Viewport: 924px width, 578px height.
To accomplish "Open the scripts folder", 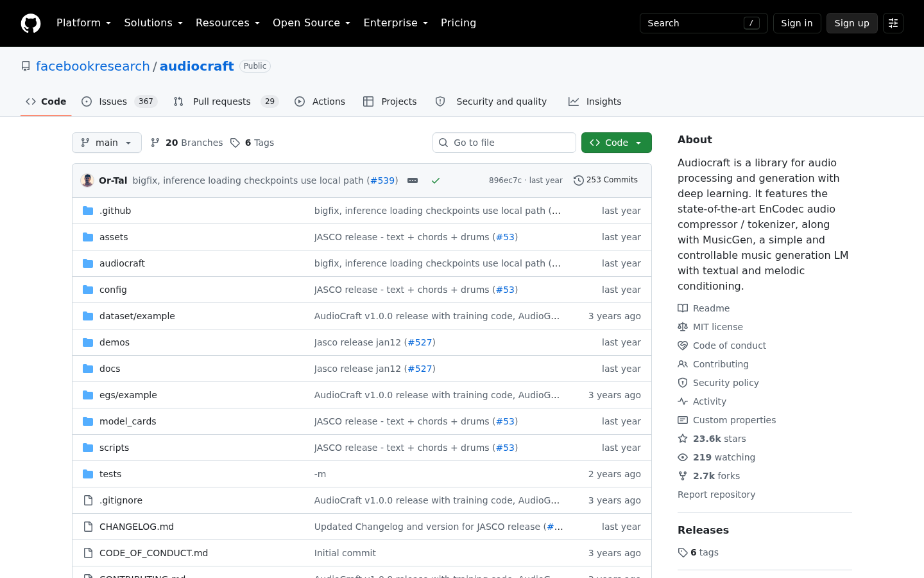I will [x=114, y=448].
